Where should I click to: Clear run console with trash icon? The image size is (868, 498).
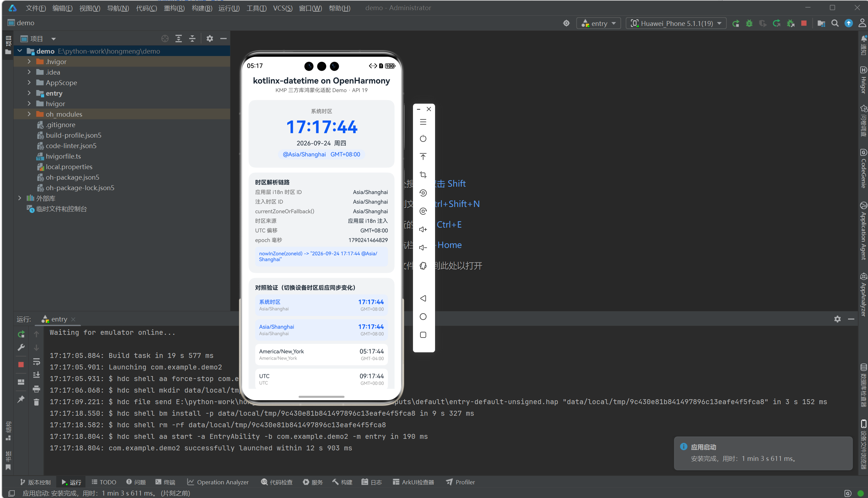(36, 402)
